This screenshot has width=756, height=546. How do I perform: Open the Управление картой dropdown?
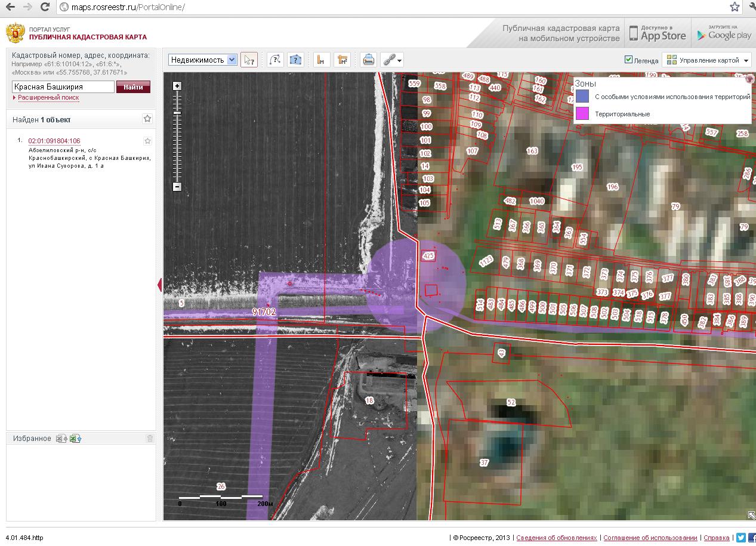click(x=708, y=60)
